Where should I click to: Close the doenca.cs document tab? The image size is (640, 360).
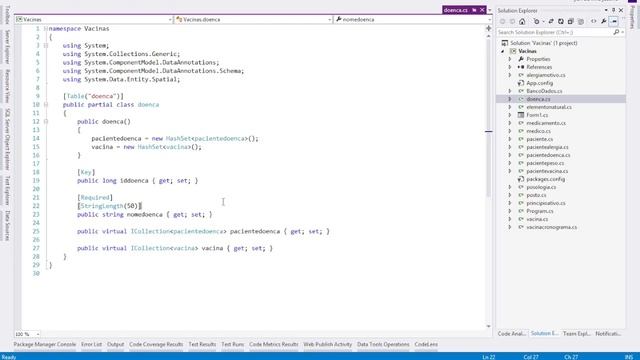pos(482,10)
